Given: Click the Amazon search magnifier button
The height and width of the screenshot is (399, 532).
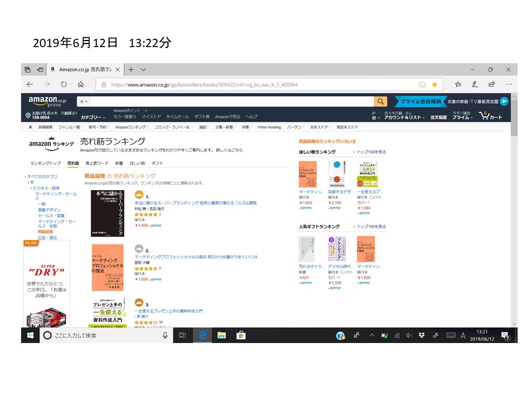Looking at the screenshot, I should (381, 101).
